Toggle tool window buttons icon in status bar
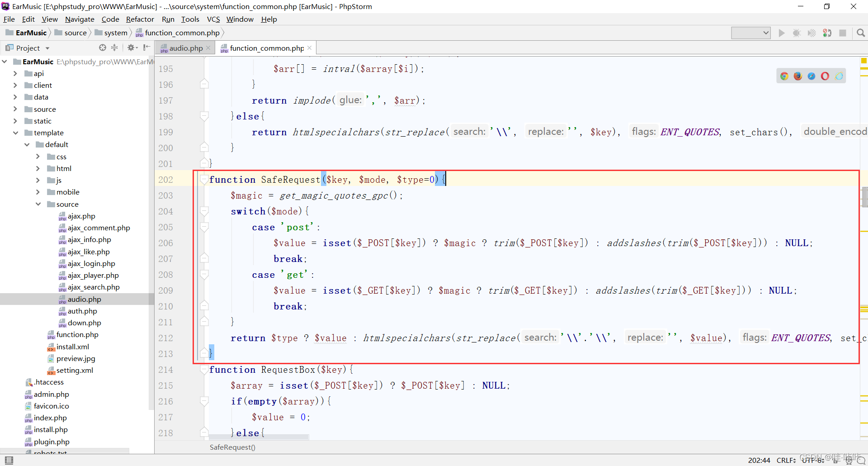Image resolution: width=868 pixels, height=466 pixels. [9, 460]
